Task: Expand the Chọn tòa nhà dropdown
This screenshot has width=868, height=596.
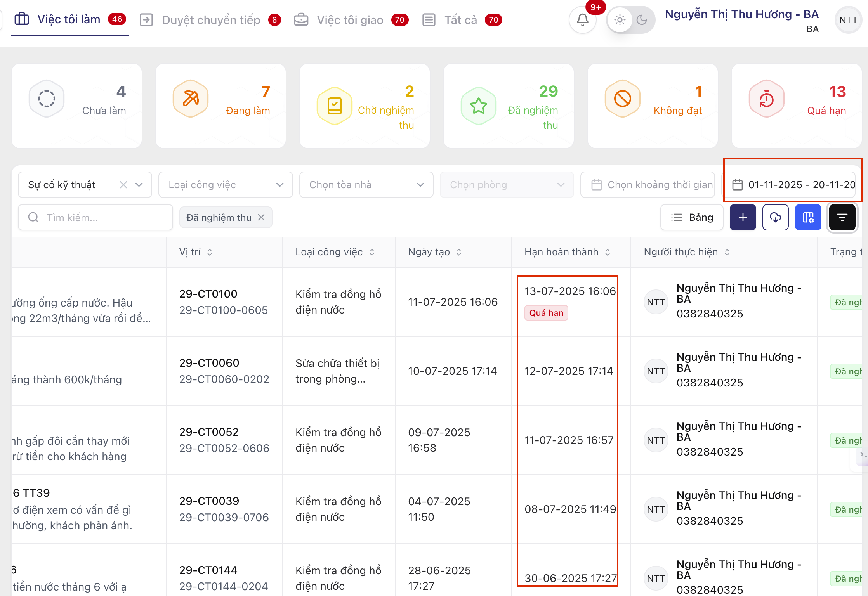Action: click(366, 185)
